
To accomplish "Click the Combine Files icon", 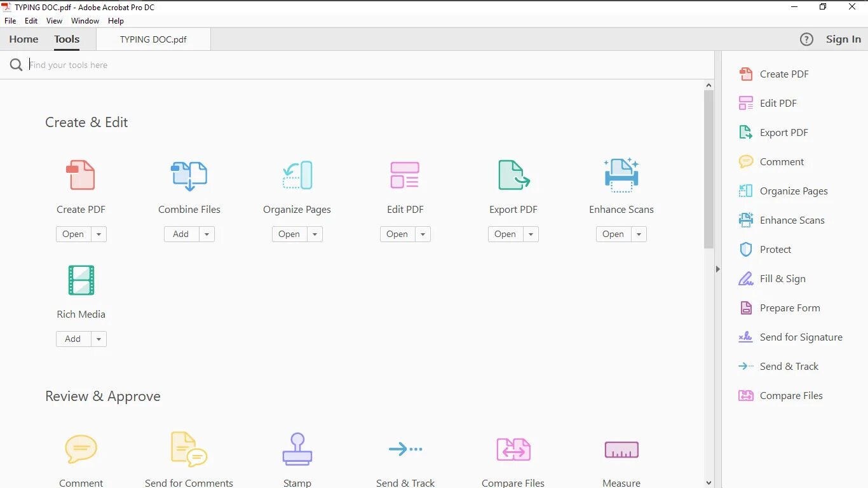I will 189,175.
